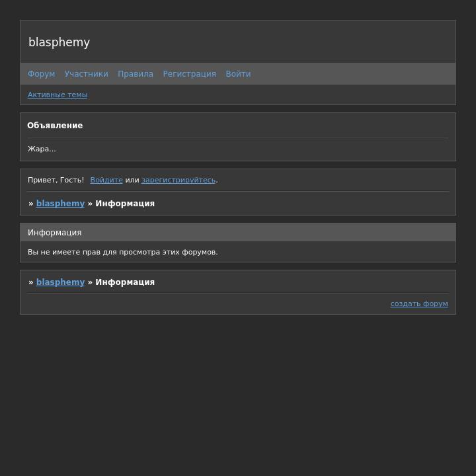This screenshot has height=476, width=476.
Task: Select Регистрация in the navigation bar
Action: click(x=189, y=74)
